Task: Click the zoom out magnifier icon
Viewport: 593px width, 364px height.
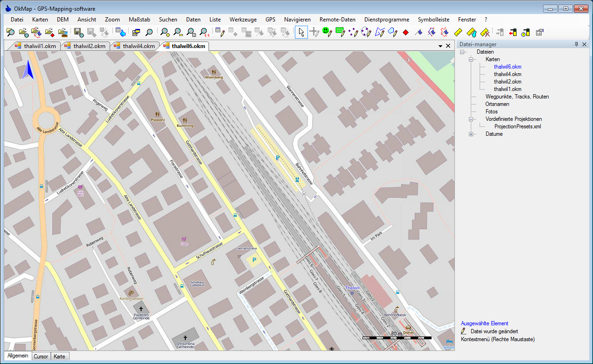Action: (x=178, y=32)
